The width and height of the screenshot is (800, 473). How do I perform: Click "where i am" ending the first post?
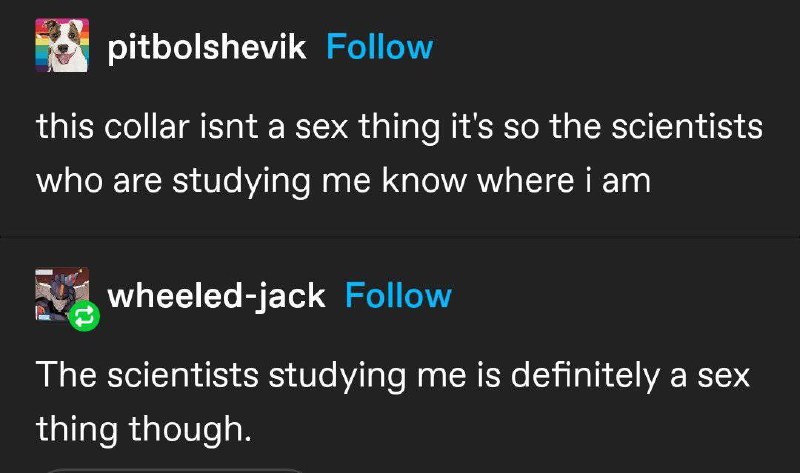[564, 180]
